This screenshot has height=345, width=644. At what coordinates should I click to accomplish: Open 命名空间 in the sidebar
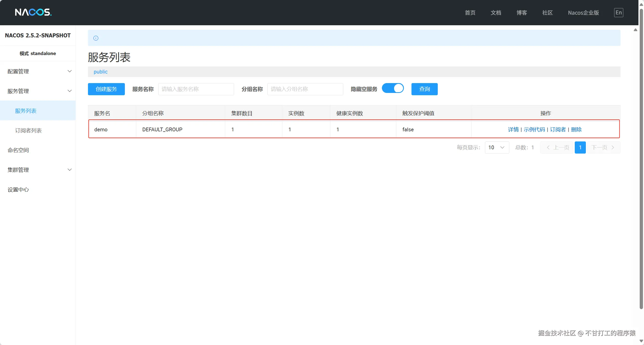[18, 150]
